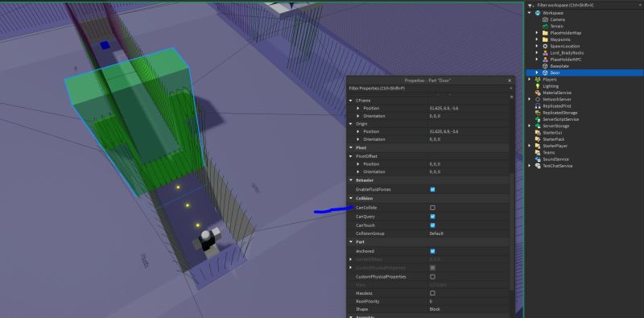Check the Massless checkbox
The image size is (644, 318).
click(432, 293)
